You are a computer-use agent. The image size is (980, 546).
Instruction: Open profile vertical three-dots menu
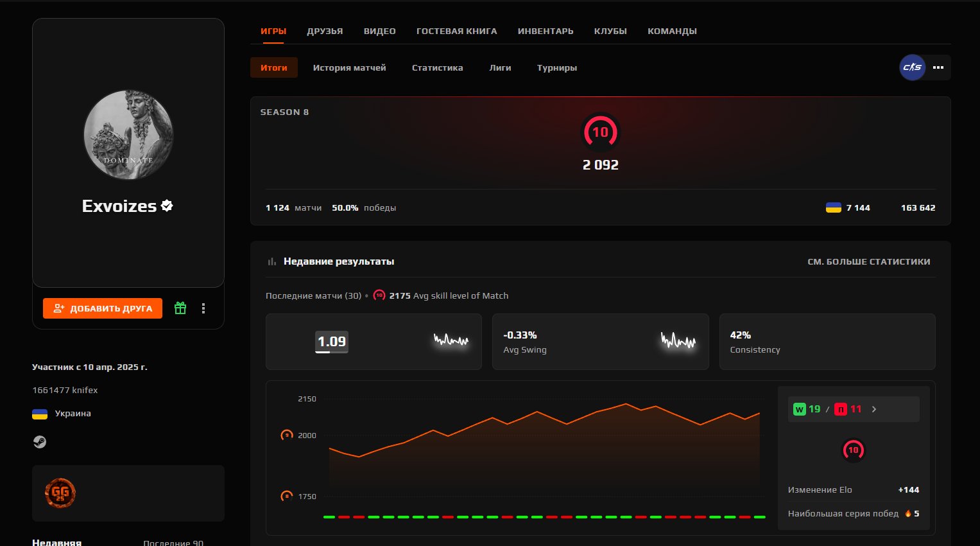click(203, 308)
